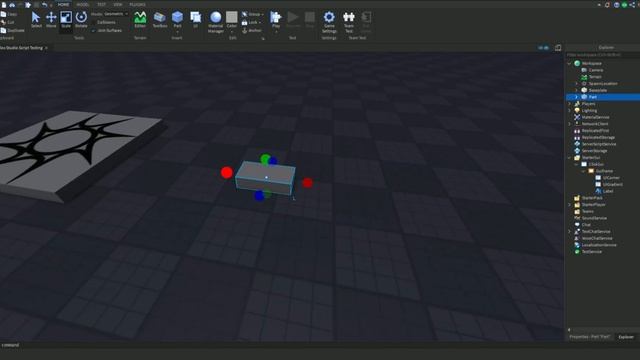Image resolution: width=640 pixels, height=360 pixels.
Task: Expand the TextChatService node
Action: 569,232
